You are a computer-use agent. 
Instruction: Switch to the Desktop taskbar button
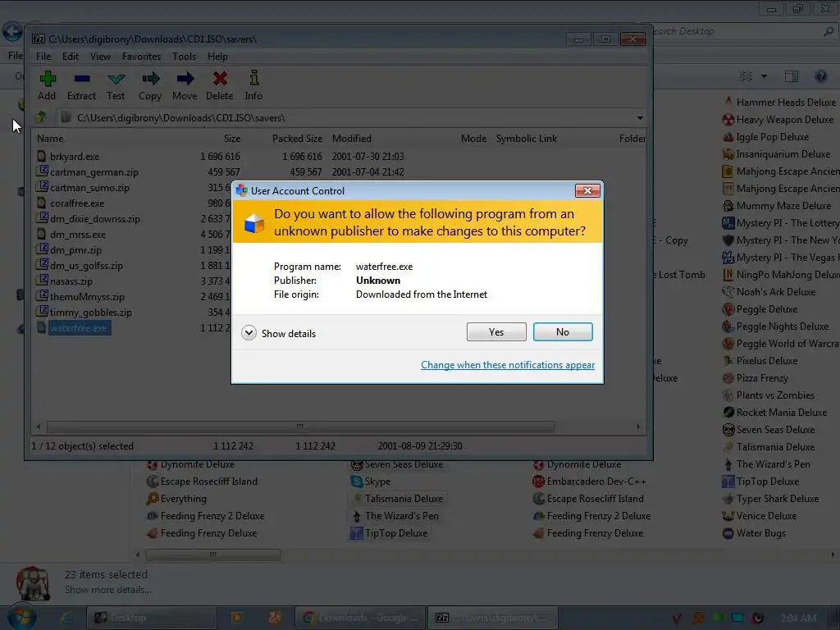click(x=152, y=618)
